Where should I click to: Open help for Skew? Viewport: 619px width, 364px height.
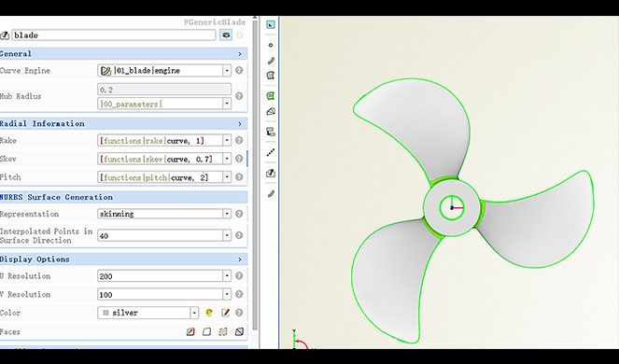click(x=239, y=159)
